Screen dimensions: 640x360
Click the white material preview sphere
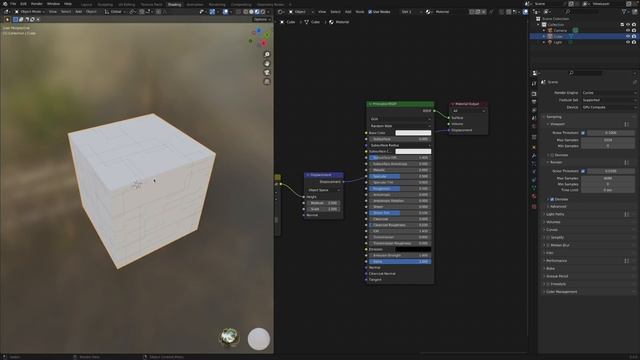click(259, 339)
